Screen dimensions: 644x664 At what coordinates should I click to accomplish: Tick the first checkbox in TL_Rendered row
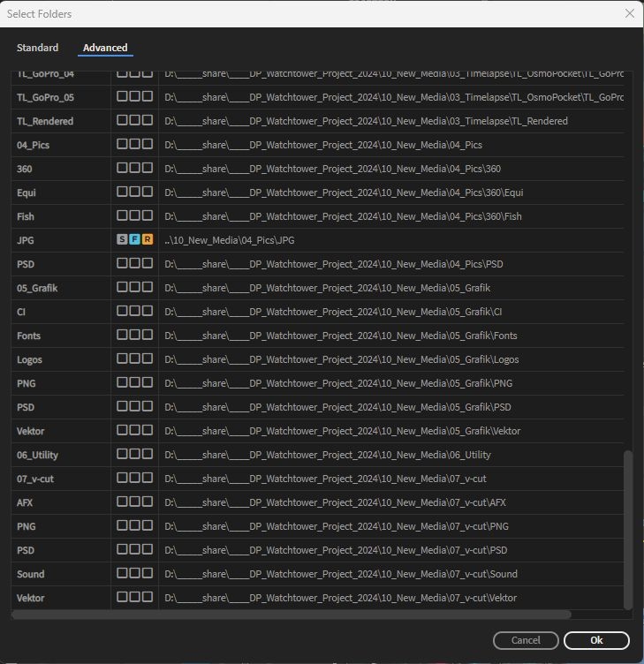point(123,120)
